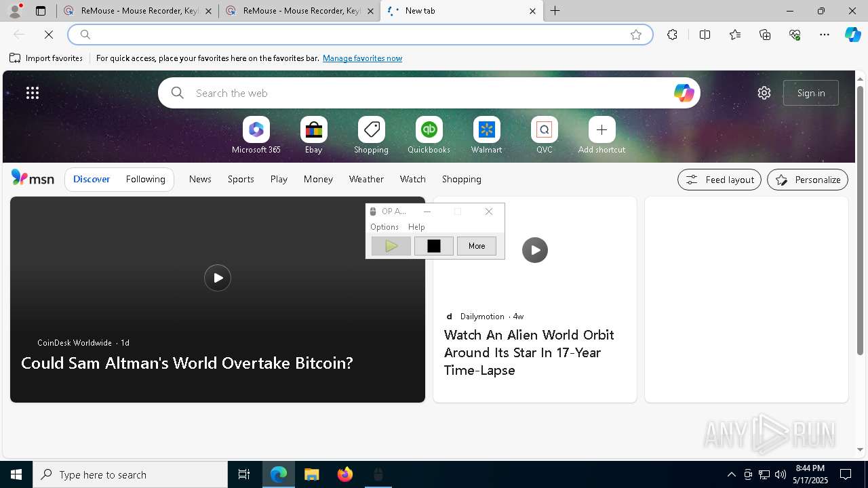The image size is (868, 488).
Task: Open the Shopping category
Action: point(462,179)
